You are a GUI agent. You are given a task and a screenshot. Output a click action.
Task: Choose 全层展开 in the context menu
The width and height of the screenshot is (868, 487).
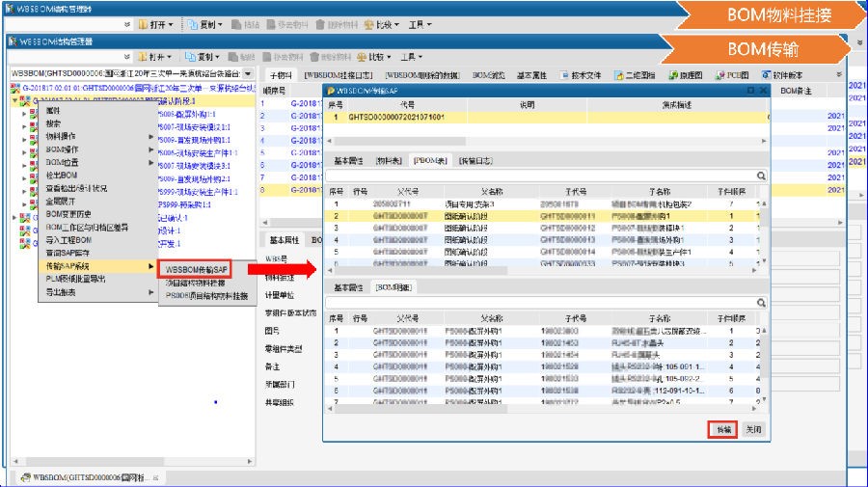click(x=63, y=201)
